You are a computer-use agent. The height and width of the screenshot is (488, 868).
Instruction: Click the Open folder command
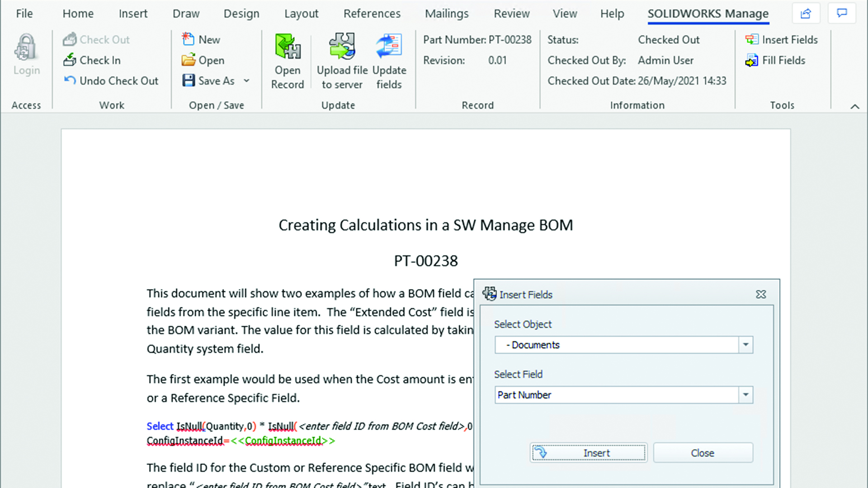(203, 60)
